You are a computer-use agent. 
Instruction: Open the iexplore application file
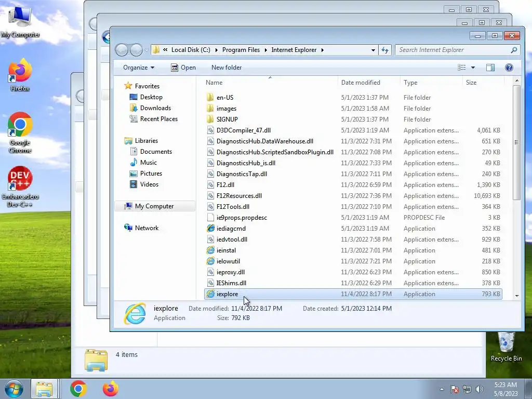coord(353,294)
